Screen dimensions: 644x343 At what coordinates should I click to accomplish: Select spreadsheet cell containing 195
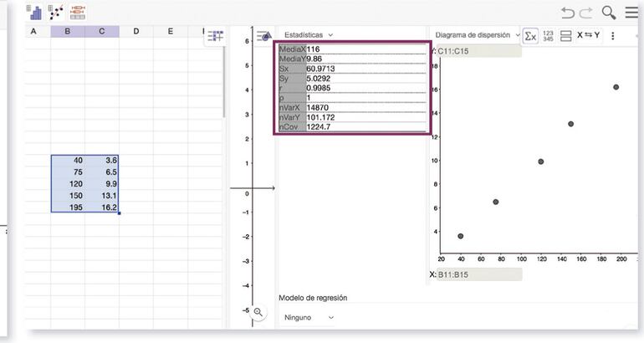click(x=69, y=207)
